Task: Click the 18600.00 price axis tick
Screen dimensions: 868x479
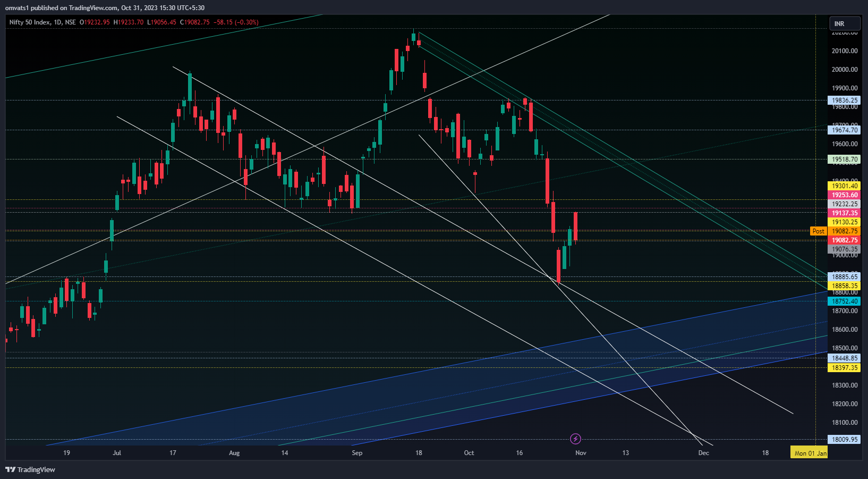Action: click(x=845, y=329)
